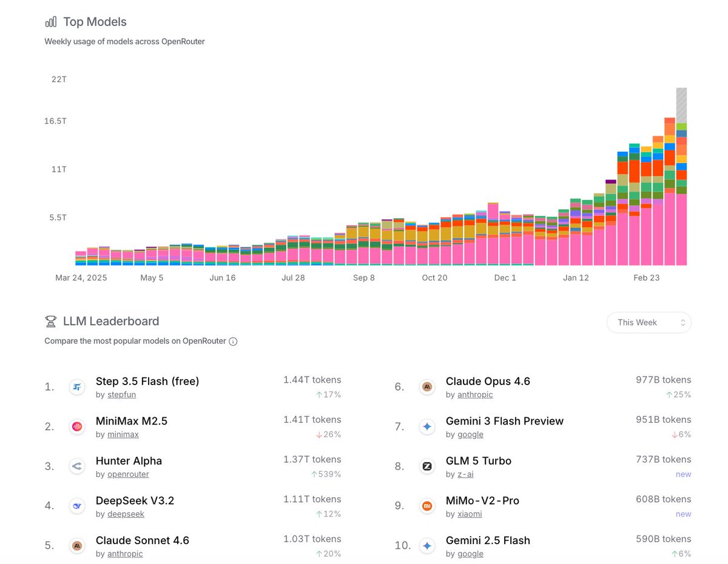
Task: Click the 26% decrease indicator for MiniMax
Action: click(328, 435)
